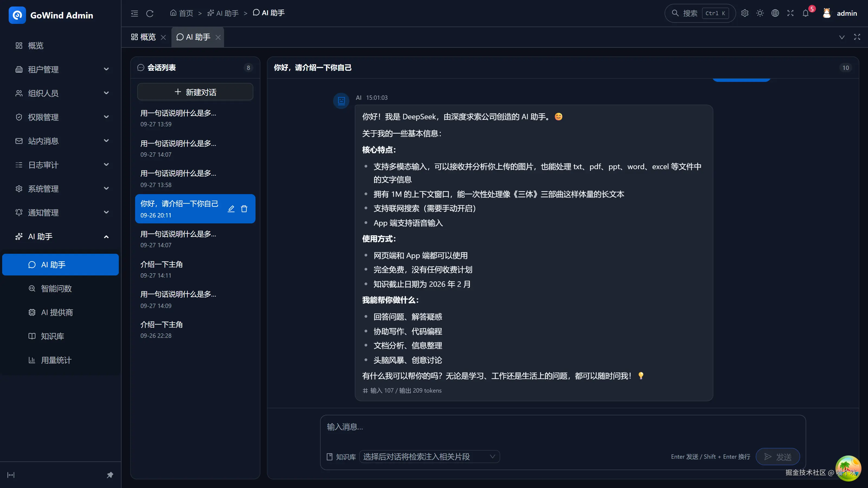Collapse AI 助手 sidebar group
868x488 pixels.
coord(61,237)
